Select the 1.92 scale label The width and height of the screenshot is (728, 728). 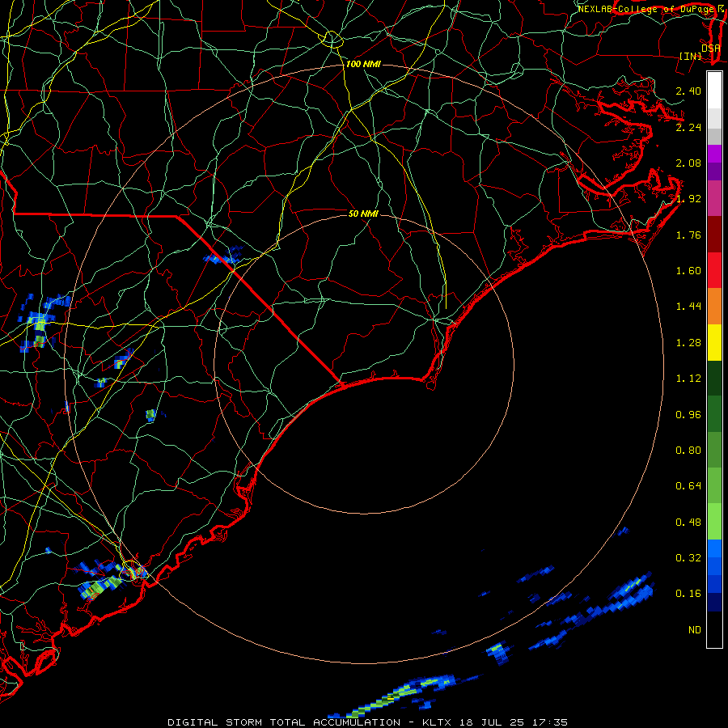(x=688, y=199)
